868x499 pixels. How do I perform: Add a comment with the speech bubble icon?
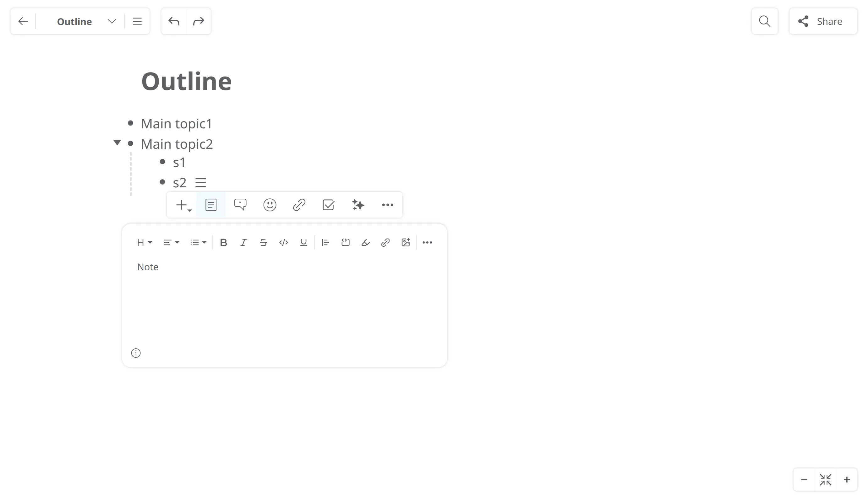coord(240,205)
